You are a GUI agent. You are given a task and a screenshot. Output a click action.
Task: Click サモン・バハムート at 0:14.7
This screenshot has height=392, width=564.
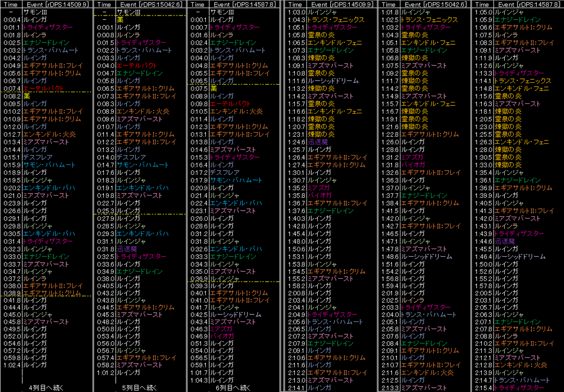142,165
